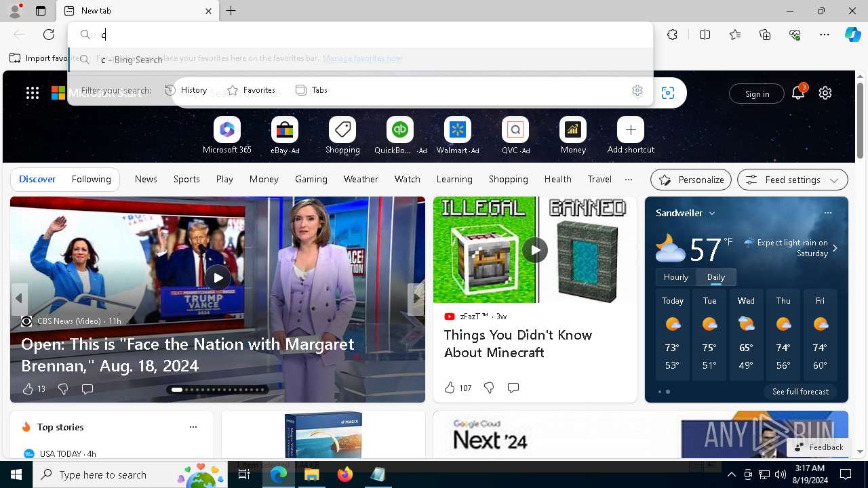Go to next carousel story arrow
This screenshot has height=488, width=868.
click(416, 298)
